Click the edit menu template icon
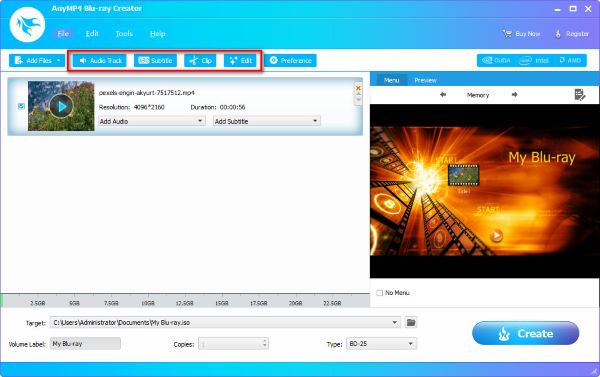The height and width of the screenshot is (377, 600). tap(580, 95)
